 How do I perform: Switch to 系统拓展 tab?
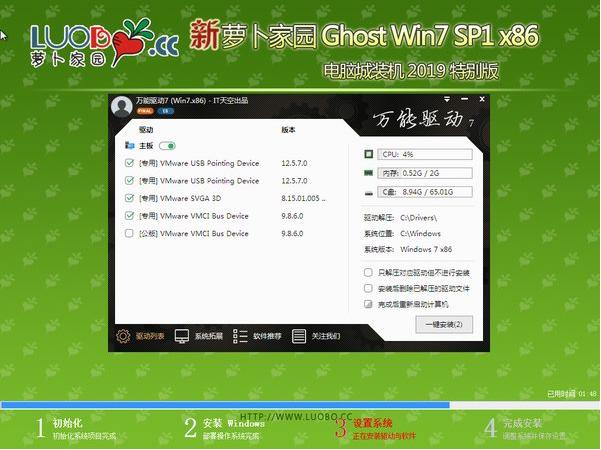pyautogui.click(x=199, y=336)
